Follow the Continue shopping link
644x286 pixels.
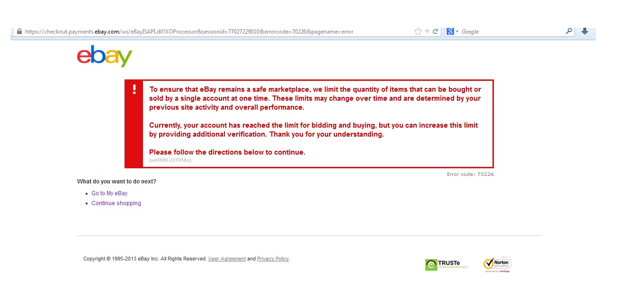[116, 203]
